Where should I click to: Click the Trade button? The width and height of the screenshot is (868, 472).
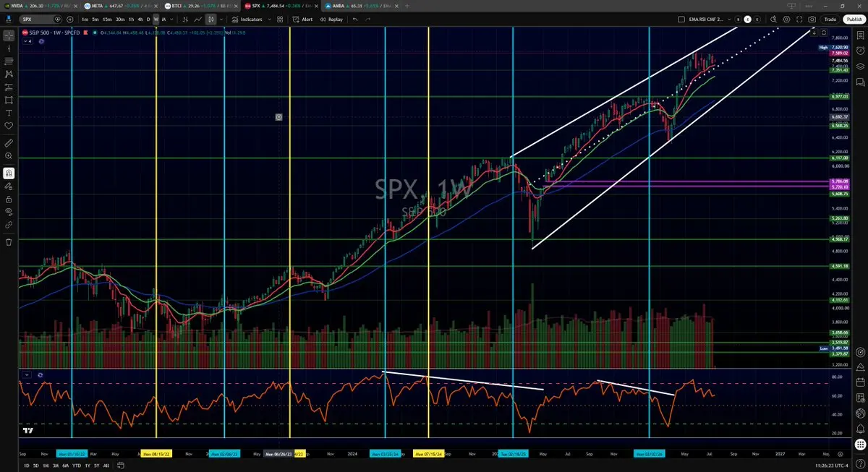coord(830,19)
